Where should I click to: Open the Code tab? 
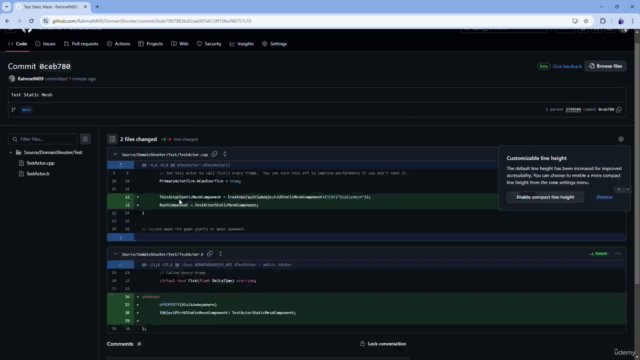coord(18,44)
